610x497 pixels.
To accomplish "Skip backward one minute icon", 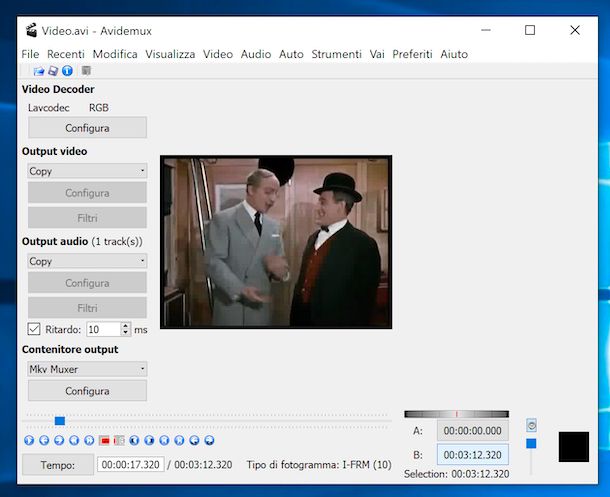I will click(194, 440).
